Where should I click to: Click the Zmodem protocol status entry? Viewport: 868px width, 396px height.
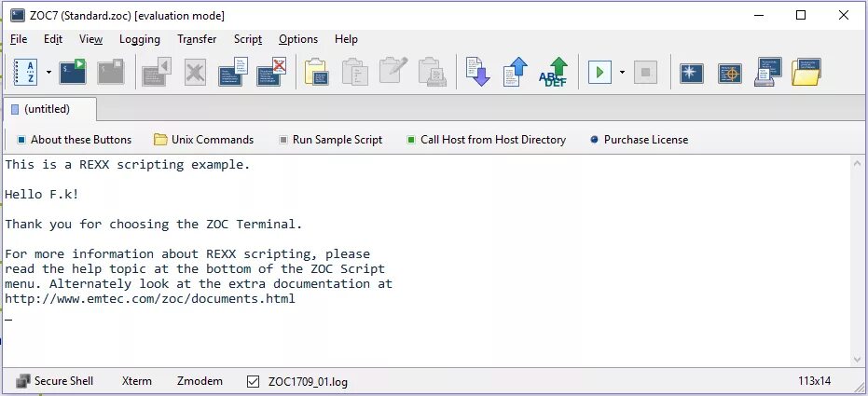[x=200, y=381]
